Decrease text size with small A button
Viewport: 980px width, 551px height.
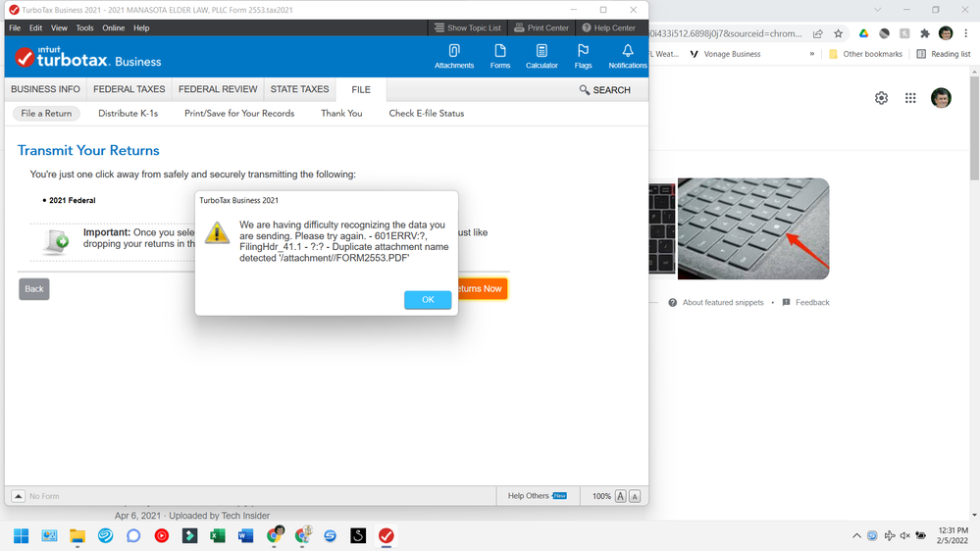point(635,497)
